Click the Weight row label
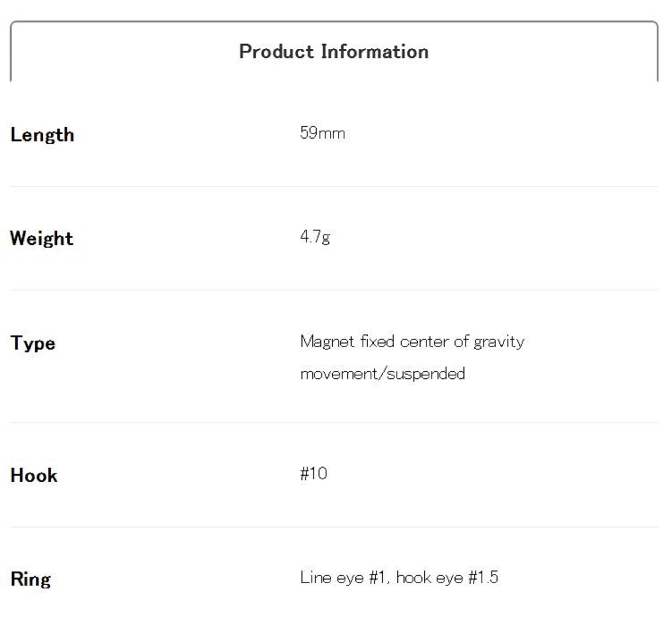The height and width of the screenshot is (634, 672). [42, 238]
